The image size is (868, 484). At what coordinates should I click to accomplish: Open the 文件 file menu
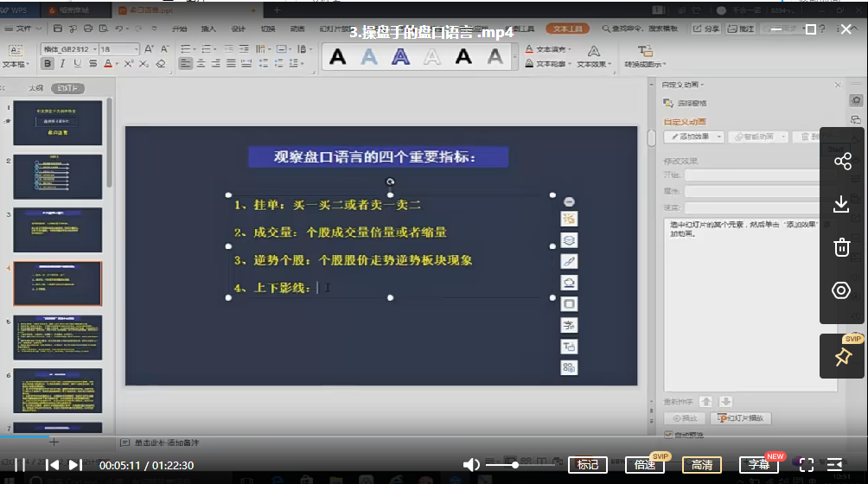click(22, 29)
